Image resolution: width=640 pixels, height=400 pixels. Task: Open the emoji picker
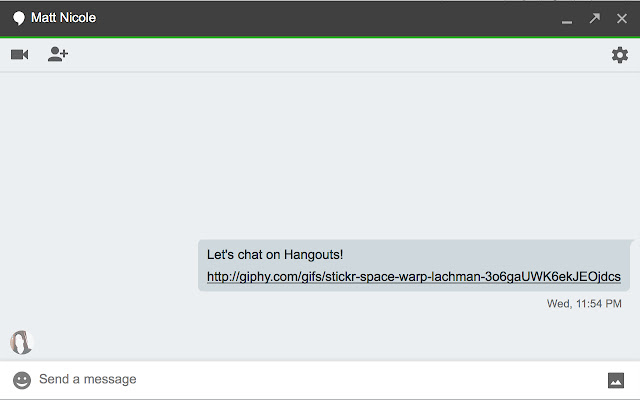[x=22, y=380]
